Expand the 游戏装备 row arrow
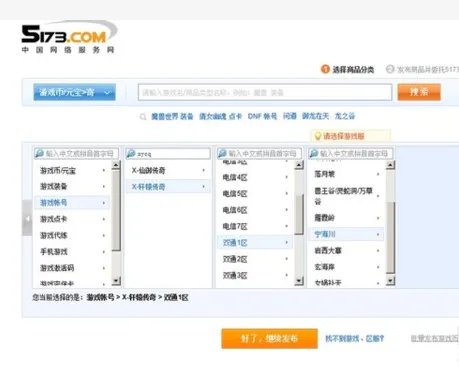Screen dimensions: 459x368 point(104,187)
